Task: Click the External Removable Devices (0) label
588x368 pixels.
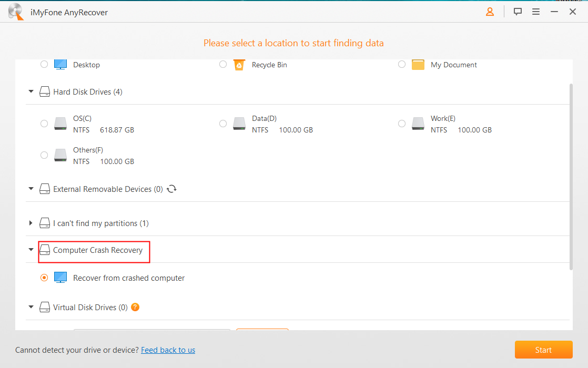Action: coord(108,189)
